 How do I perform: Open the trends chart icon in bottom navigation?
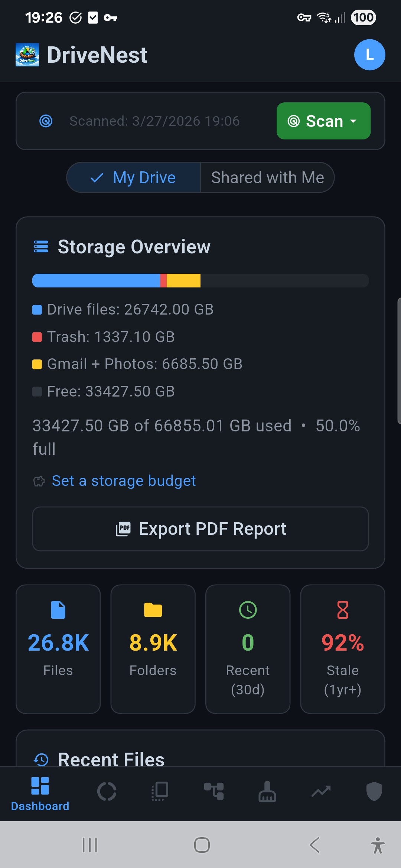tap(321, 792)
